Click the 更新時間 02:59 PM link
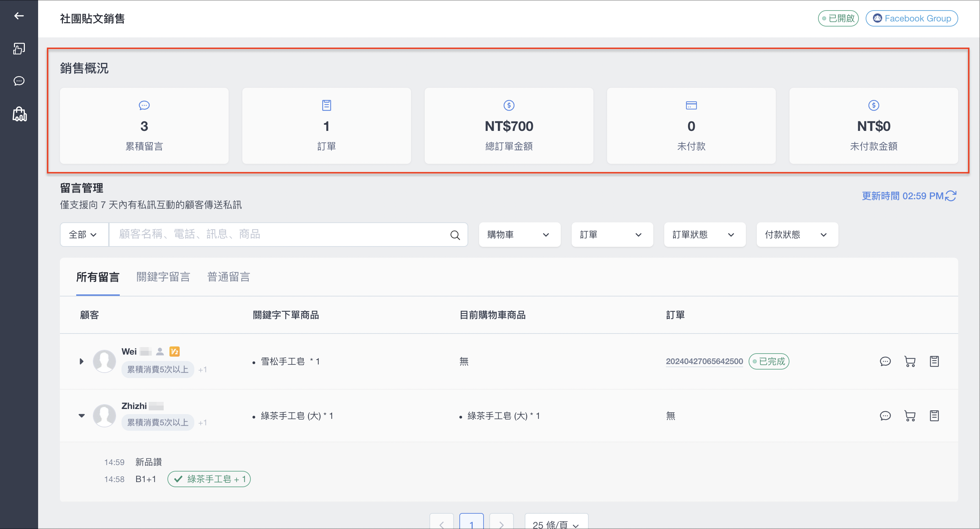 point(902,196)
